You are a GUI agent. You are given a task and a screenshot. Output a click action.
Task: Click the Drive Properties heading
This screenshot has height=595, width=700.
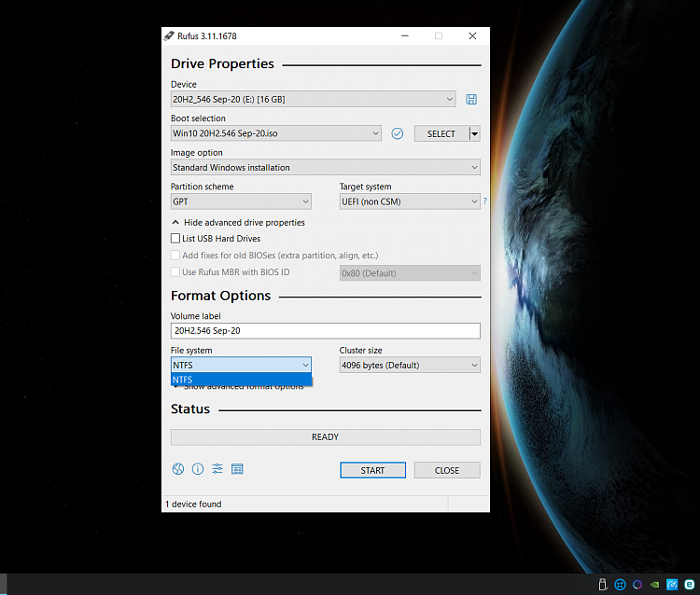[x=222, y=63]
